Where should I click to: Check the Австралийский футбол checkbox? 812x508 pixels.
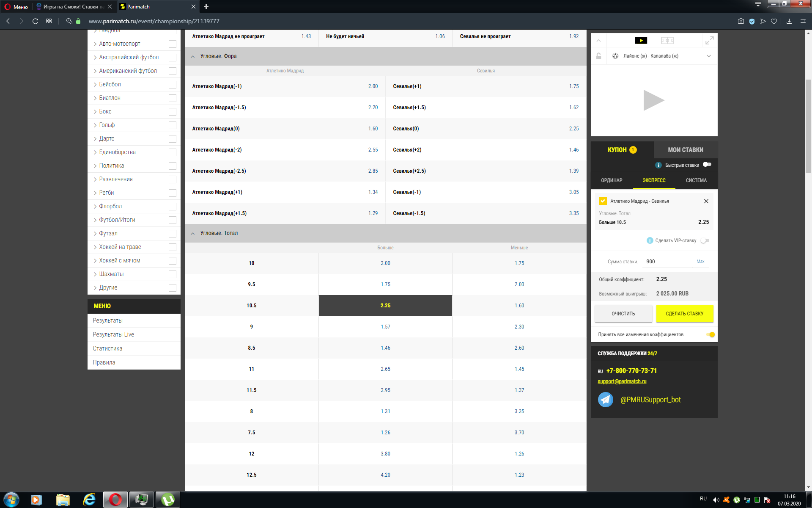173,57
